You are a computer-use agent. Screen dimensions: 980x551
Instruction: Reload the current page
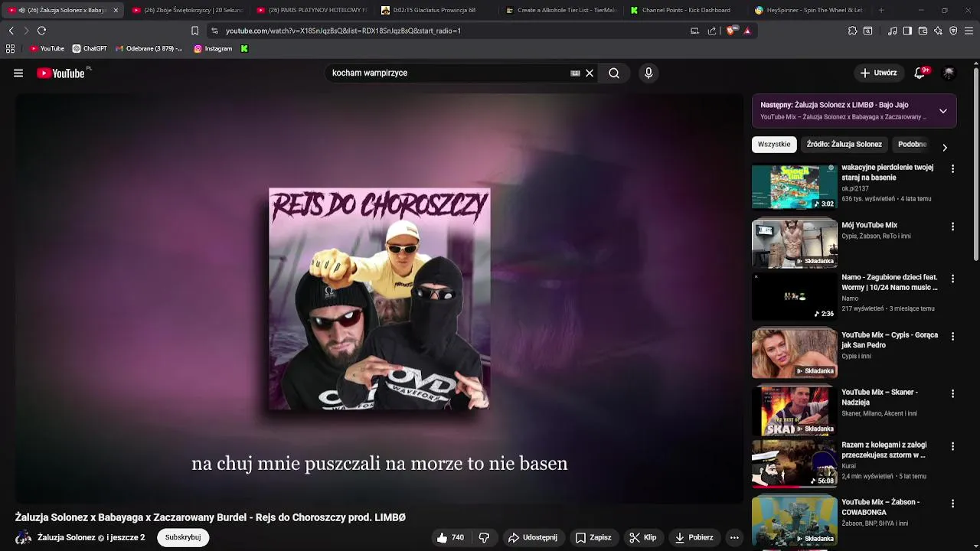pyautogui.click(x=41, y=31)
